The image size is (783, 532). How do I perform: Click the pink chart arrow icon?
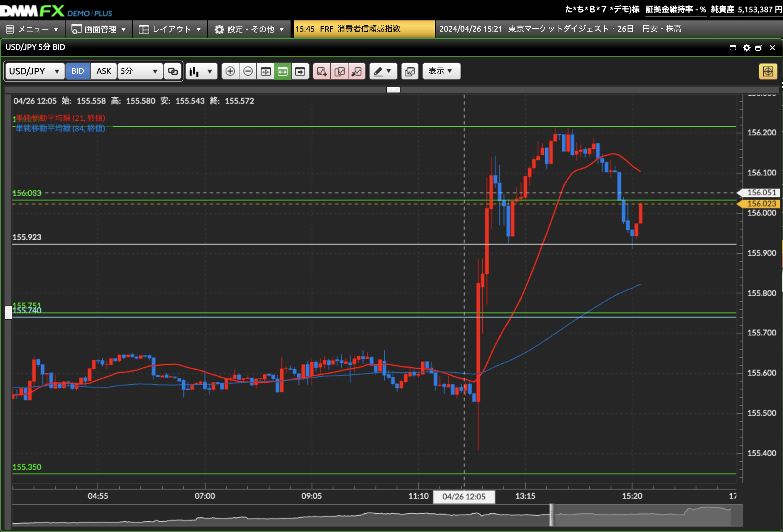point(356,71)
